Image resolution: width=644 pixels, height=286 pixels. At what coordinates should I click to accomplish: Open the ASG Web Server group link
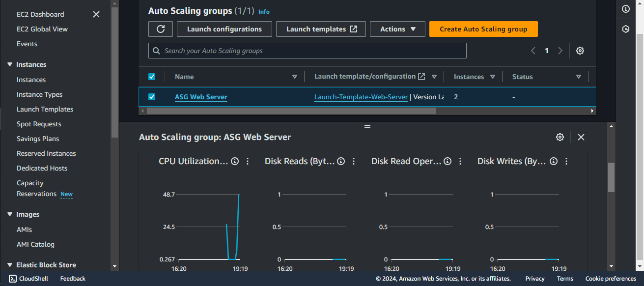point(201,97)
